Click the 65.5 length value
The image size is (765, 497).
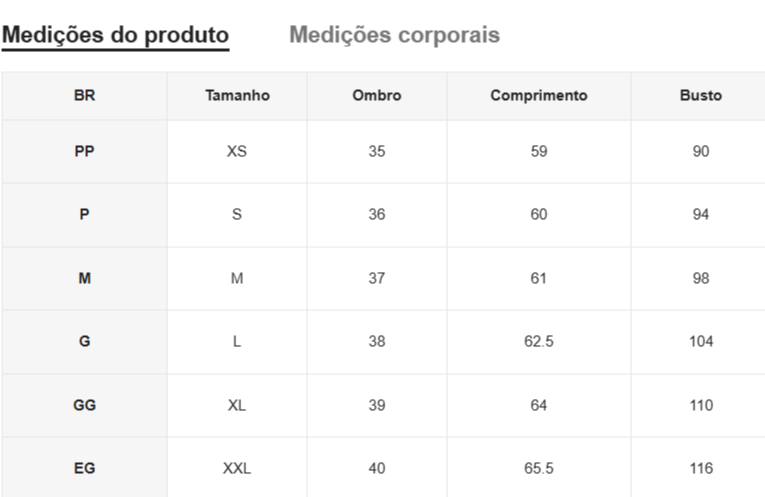coord(538,469)
